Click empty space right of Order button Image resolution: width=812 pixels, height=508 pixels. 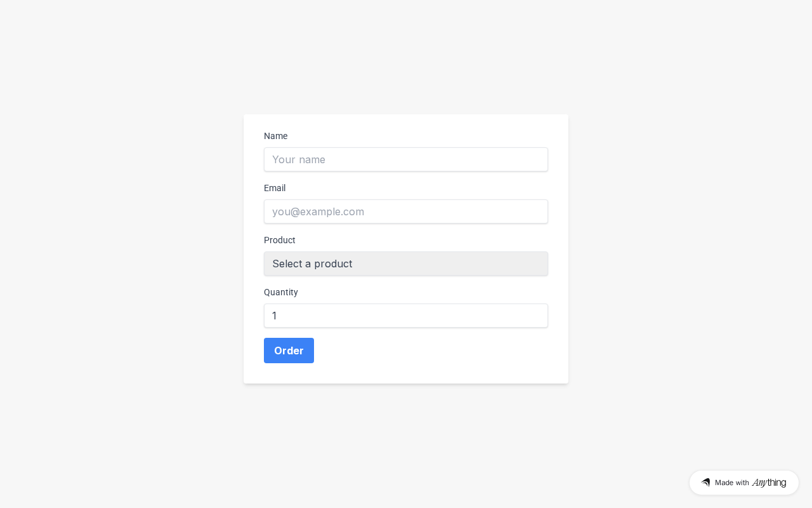431,351
